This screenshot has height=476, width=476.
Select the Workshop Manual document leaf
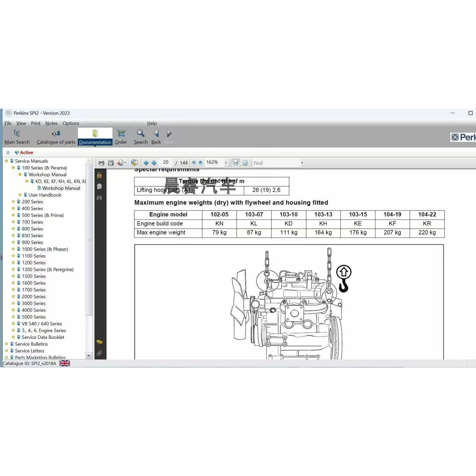coord(61,188)
